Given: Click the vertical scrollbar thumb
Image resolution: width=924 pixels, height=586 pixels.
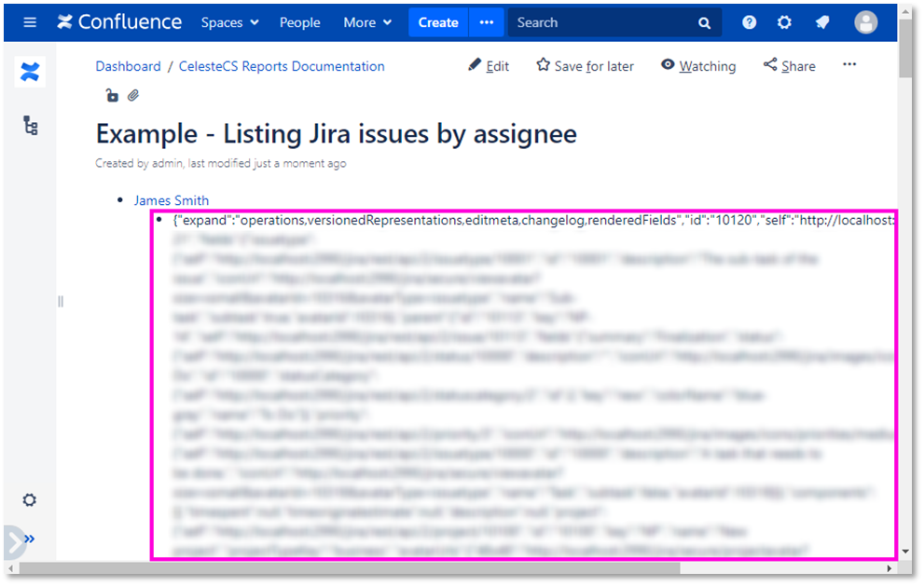Looking at the screenshot, I should 905,48.
